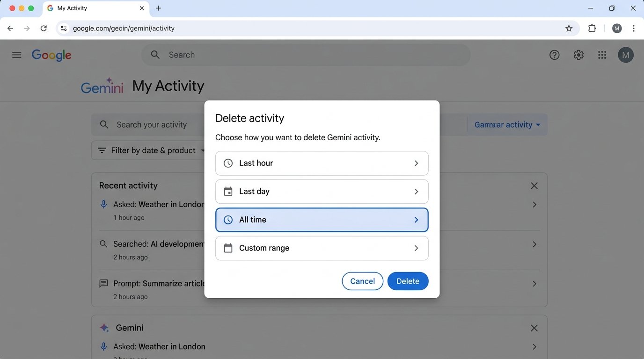This screenshot has height=359, width=644.
Task: Go back in browser history
Action: (10, 29)
